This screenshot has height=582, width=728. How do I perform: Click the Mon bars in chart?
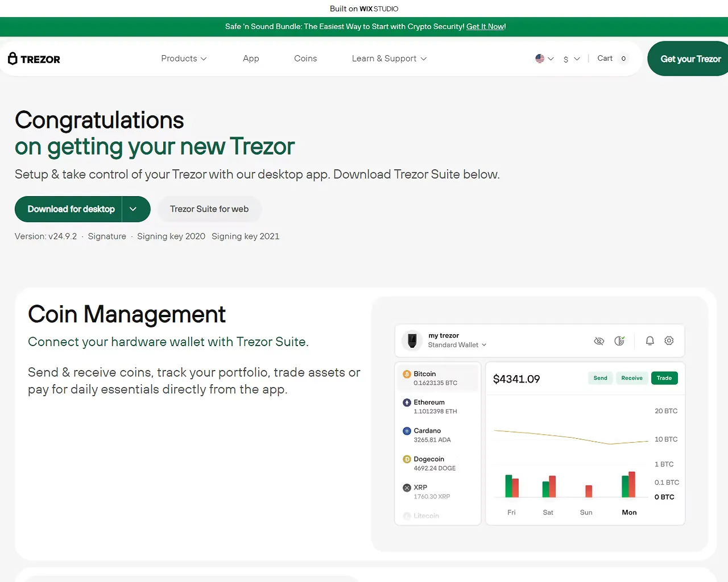point(628,484)
